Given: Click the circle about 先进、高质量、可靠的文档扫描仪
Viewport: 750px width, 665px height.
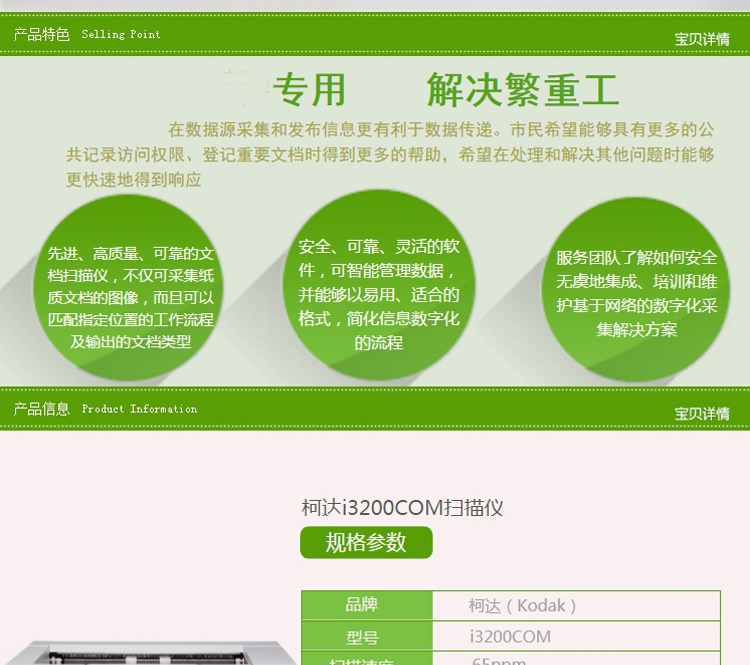Looking at the screenshot, I should pyautogui.click(x=128, y=288).
